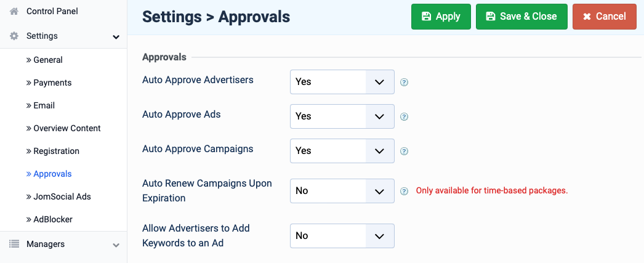Open the Auto Approve Campaigns dropdown
The height and width of the screenshot is (263, 644).
coord(342,151)
